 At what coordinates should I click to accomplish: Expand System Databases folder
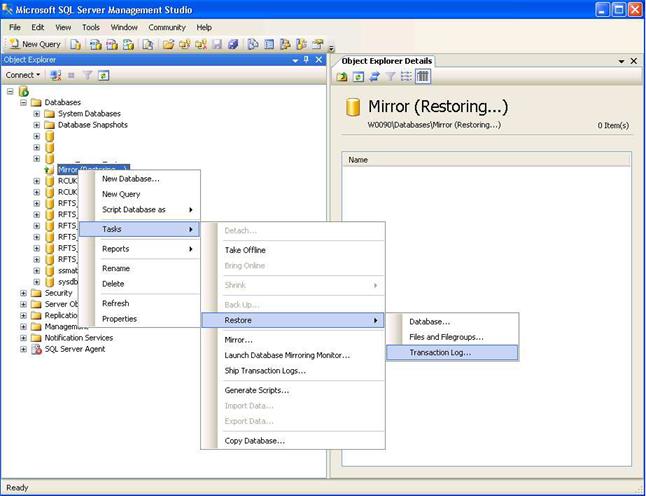[x=37, y=113]
